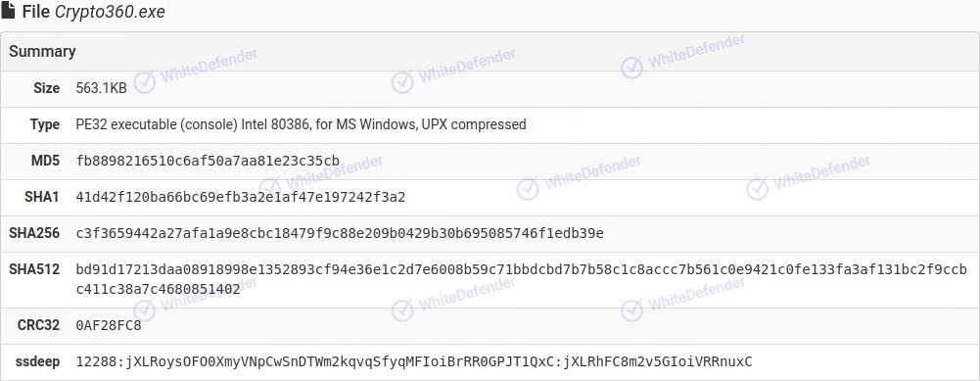Screen dimensions: 980x381
Task: Select the Summary panel header
Action: tap(490, 51)
